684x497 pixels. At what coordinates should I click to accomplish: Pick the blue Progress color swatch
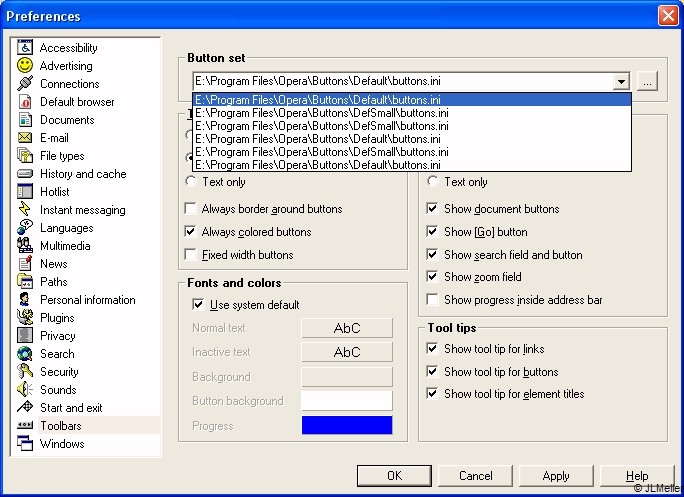tap(347, 425)
